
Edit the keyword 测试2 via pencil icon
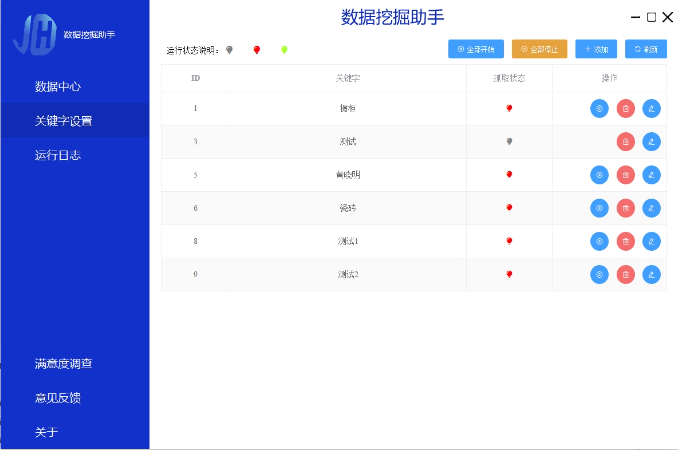pos(652,274)
